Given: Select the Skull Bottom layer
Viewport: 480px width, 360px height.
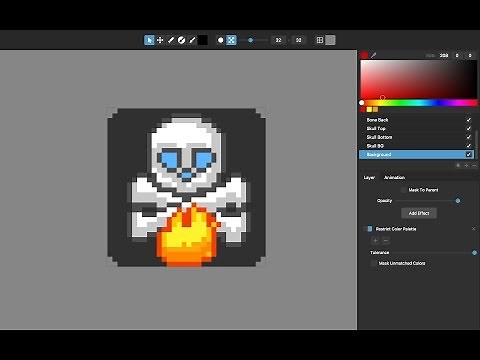Looking at the screenshot, I should [x=416, y=137].
